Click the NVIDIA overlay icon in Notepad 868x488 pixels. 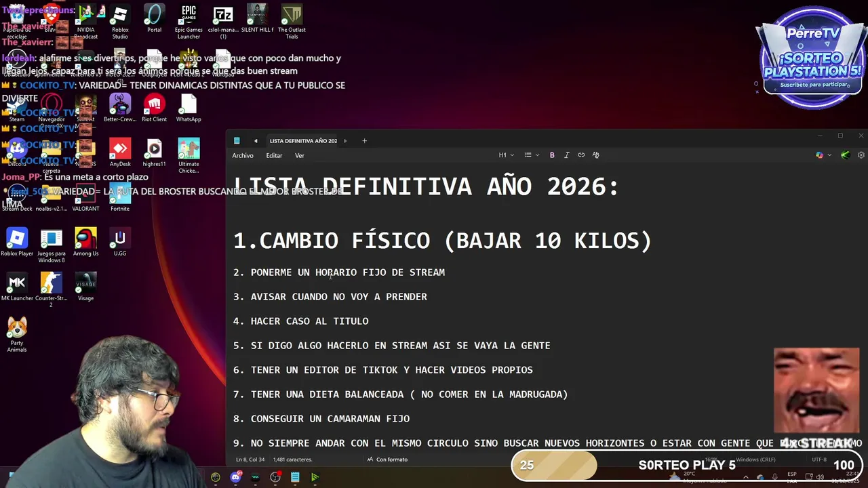click(845, 155)
